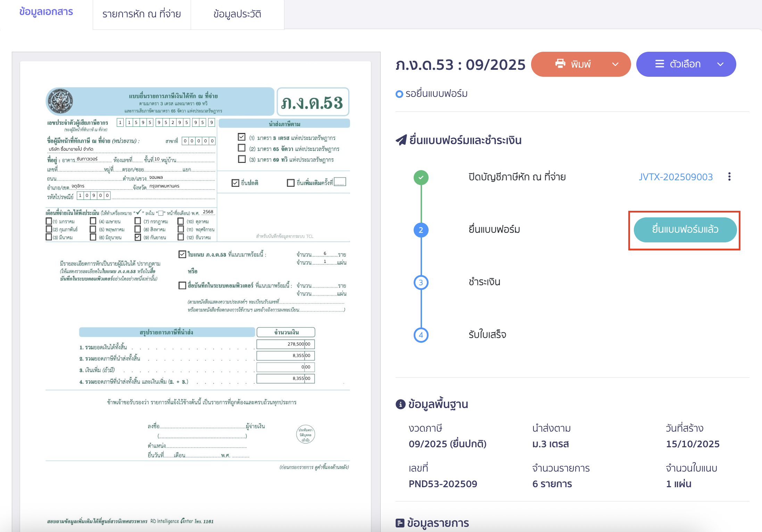Image resolution: width=762 pixels, height=532 pixels.
Task: Expand the พิมพ์ dropdown arrow
Action: point(615,64)
